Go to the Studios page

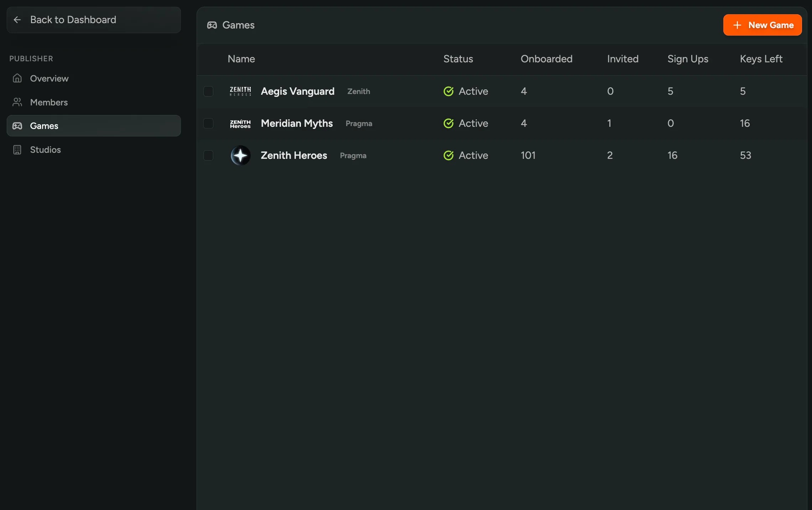coord(45,150)
